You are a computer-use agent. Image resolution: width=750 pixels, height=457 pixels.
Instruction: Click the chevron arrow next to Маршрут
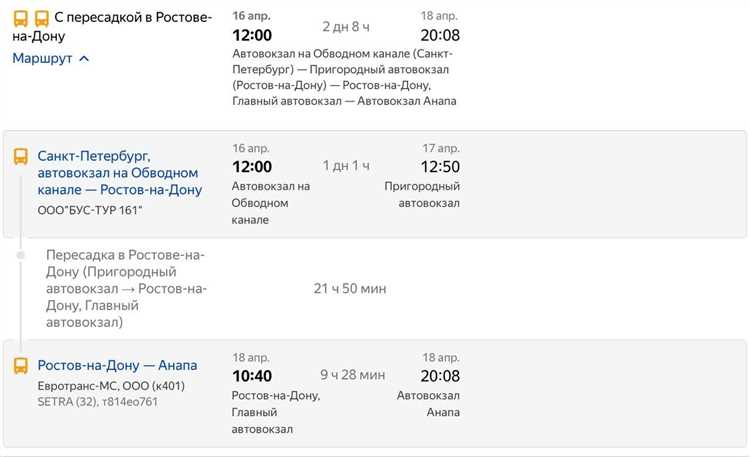pos(84,58)
